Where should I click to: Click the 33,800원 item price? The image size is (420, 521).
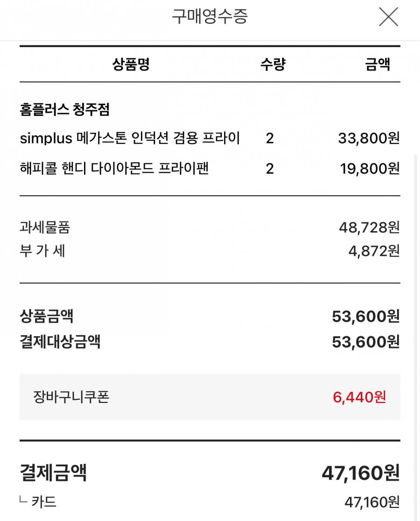pyautogui.click(x=369, y=138)
